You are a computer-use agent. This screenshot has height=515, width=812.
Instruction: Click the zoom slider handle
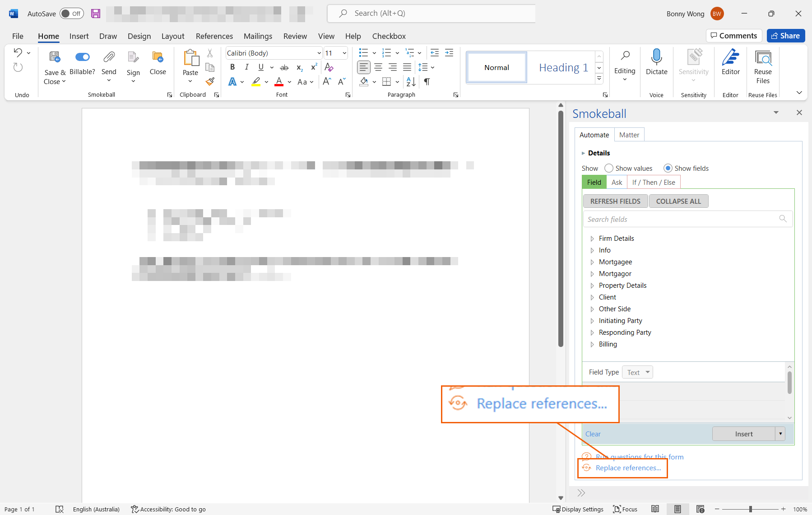pos(750,509)
